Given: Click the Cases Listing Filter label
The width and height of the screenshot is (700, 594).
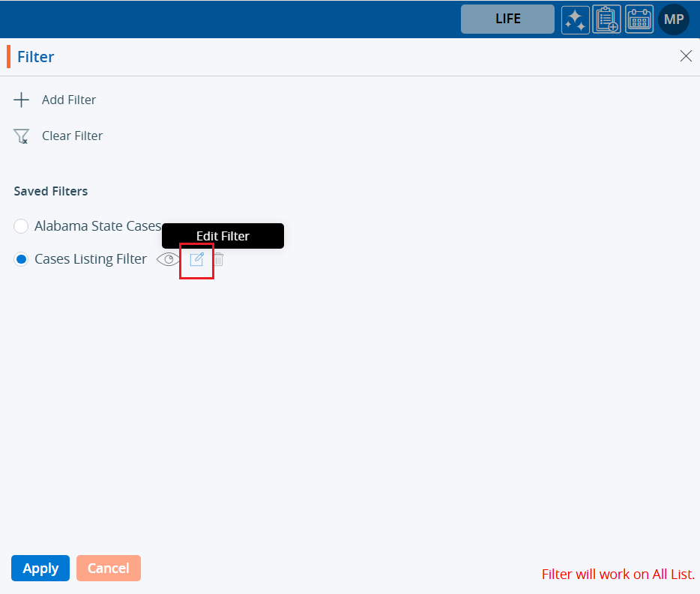Looking at the screenshot, I should (x=91, y=259).
